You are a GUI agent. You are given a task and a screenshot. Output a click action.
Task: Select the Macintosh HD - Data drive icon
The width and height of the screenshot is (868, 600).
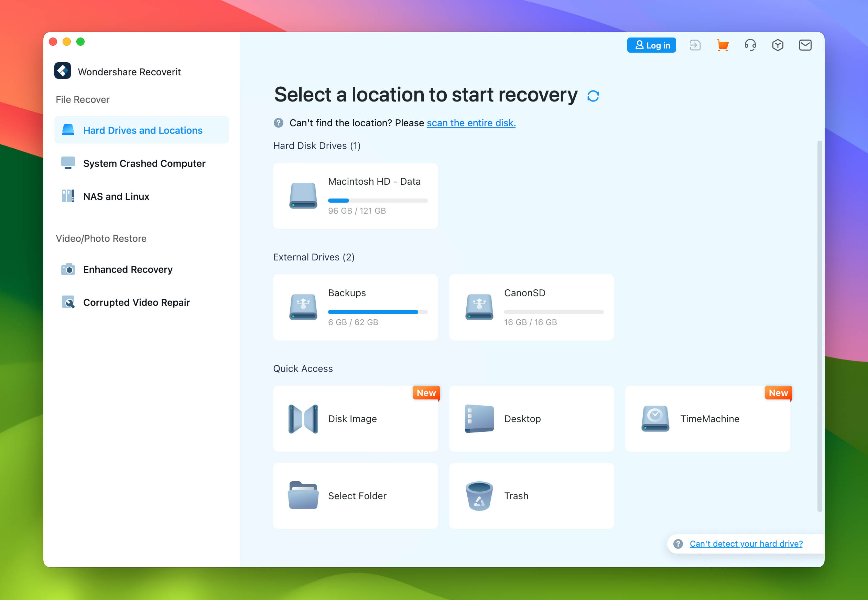[x=303, y=195]
